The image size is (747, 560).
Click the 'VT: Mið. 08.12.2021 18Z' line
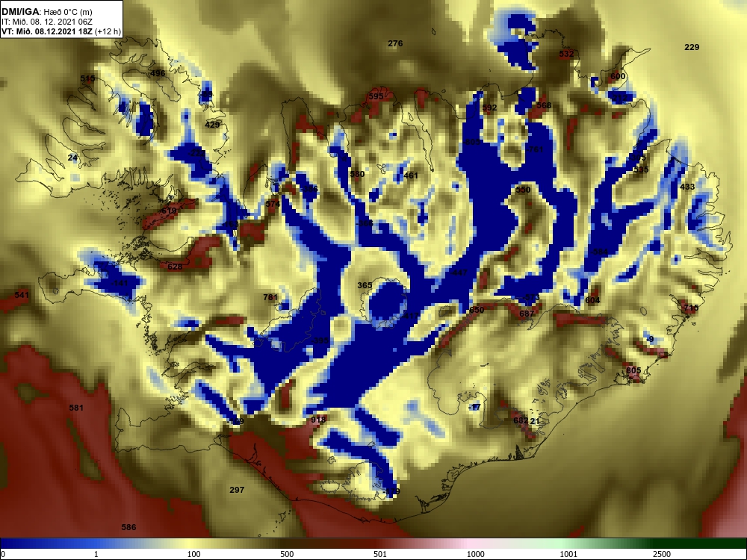[61, 32]
